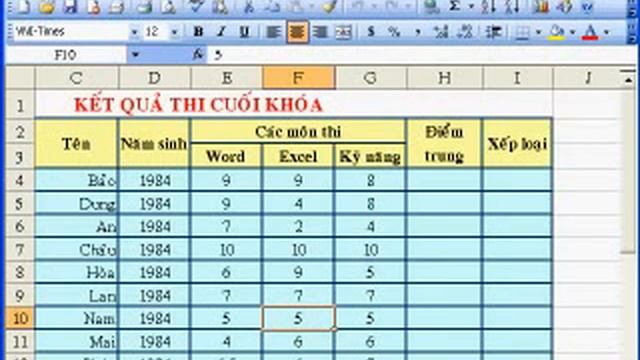
Task: Select column I header
Action: tap(517, 78)
